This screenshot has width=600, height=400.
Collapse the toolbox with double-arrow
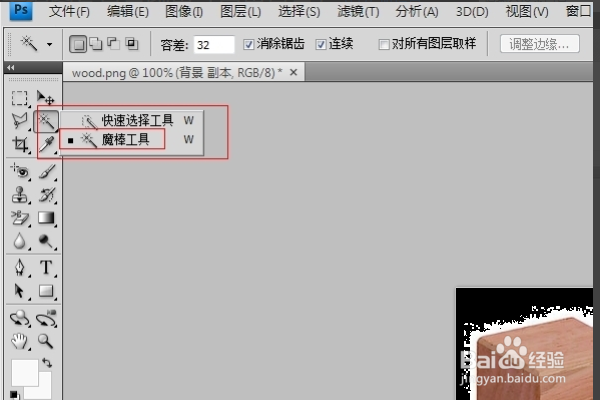coord(11,68)
